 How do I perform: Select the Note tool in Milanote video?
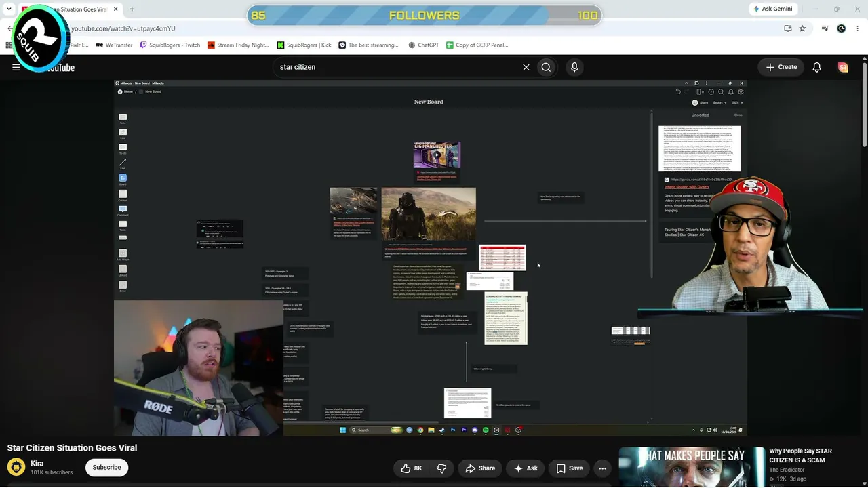(x=123, y=119)
